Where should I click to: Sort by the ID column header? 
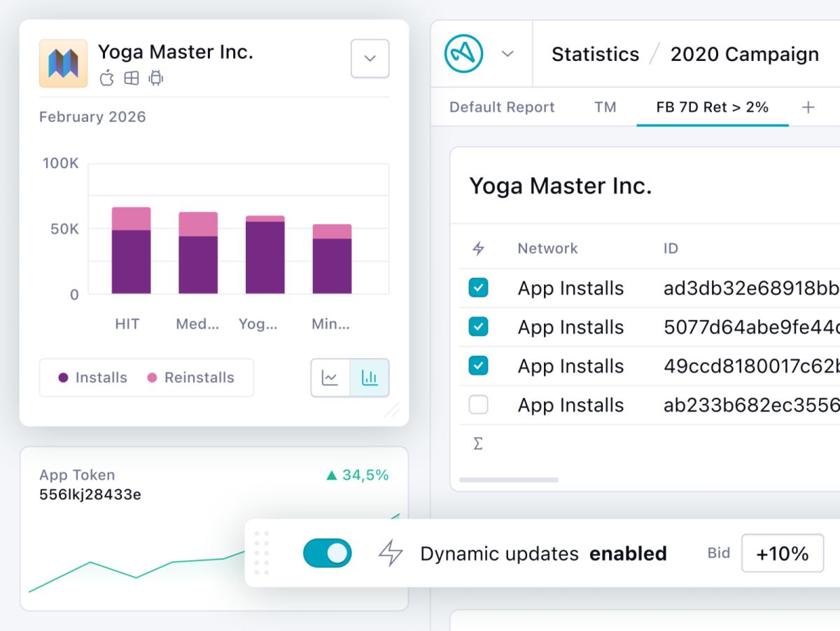[x=671, y=248]
